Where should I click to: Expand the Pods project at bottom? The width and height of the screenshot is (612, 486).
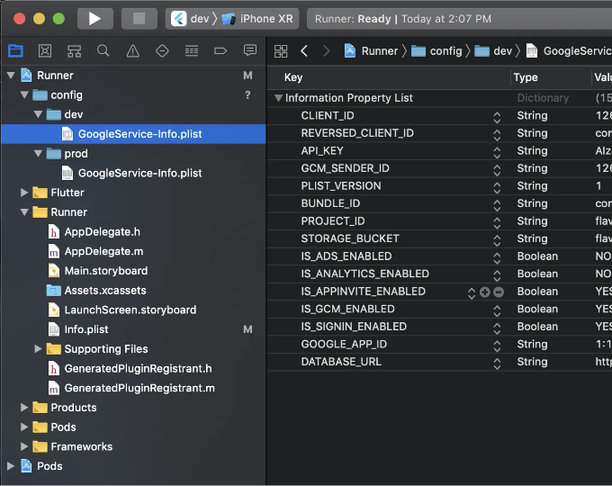pos(11,466)
